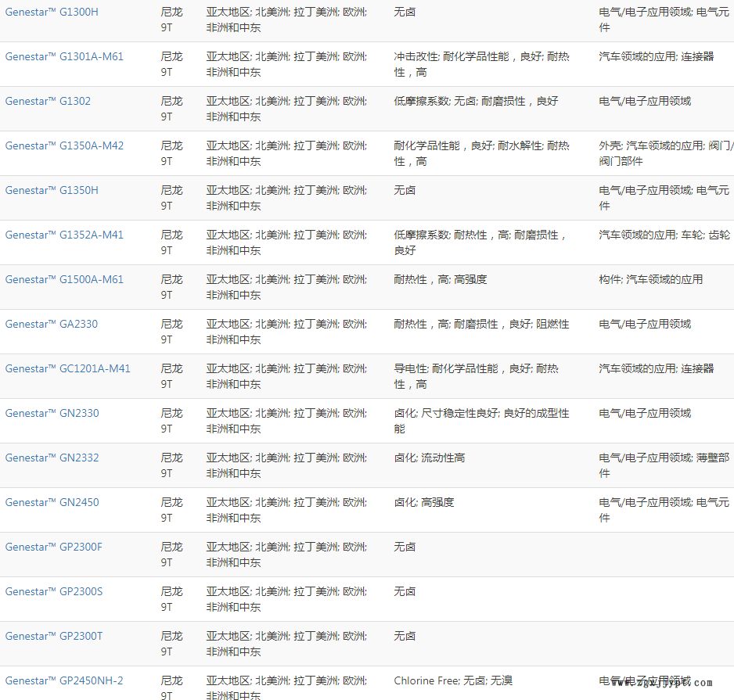Open the Genestar GP2300F link
Screen dimensions: 734x700
click(x=53, y=547)
